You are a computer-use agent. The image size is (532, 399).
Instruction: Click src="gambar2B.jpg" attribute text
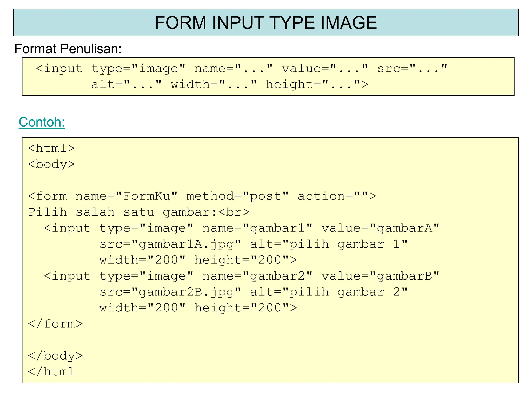pos(170,292)
